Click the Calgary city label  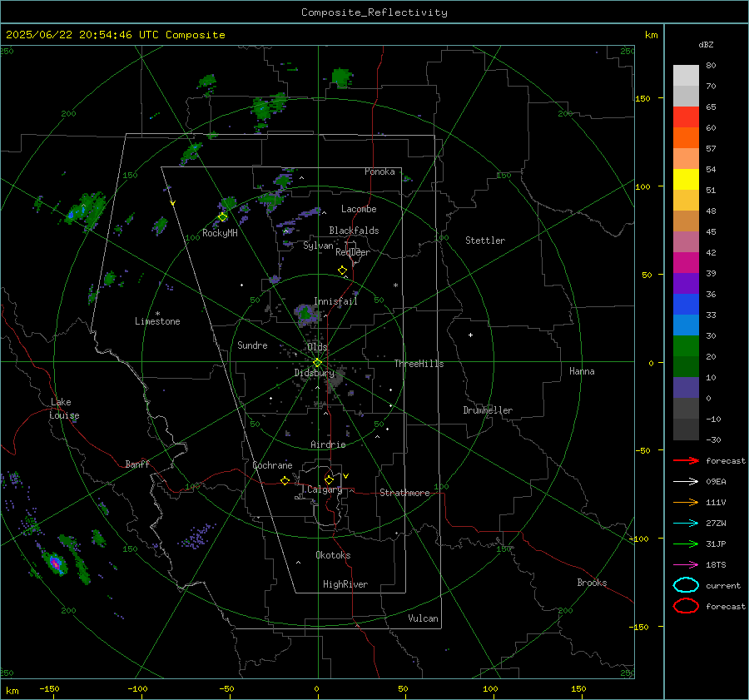pos(325,489)
